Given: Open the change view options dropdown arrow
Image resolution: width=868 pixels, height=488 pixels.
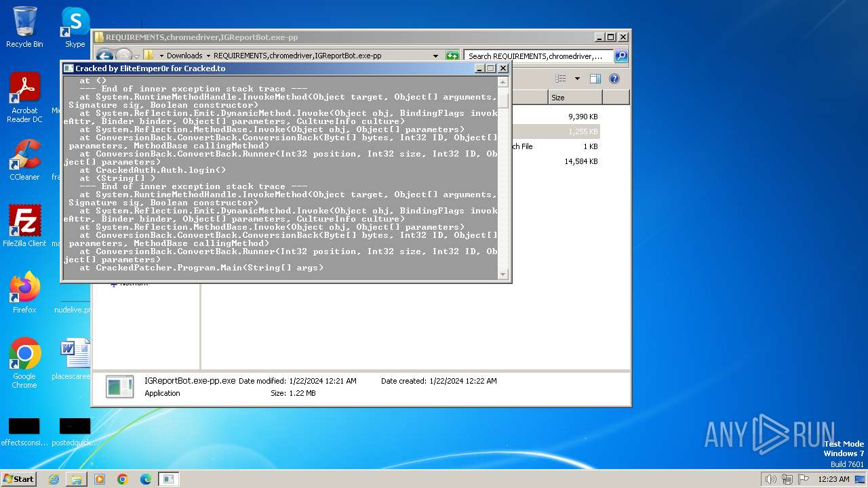Looking at the screenshot, I should [x=577, y=79].
